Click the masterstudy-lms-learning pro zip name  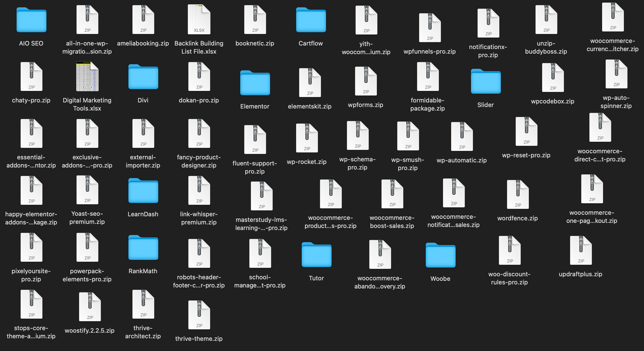click(x=261, y=224)
